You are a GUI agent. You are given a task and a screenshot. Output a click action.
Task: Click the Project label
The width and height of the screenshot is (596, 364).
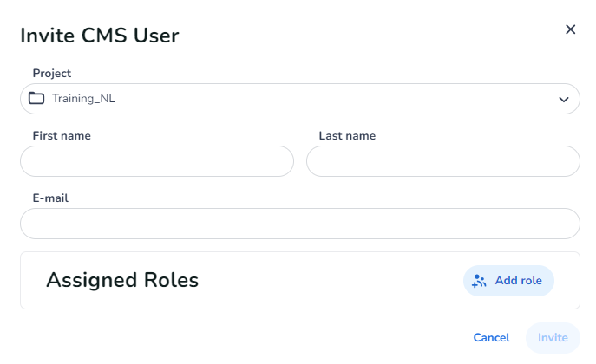(52, 74)
